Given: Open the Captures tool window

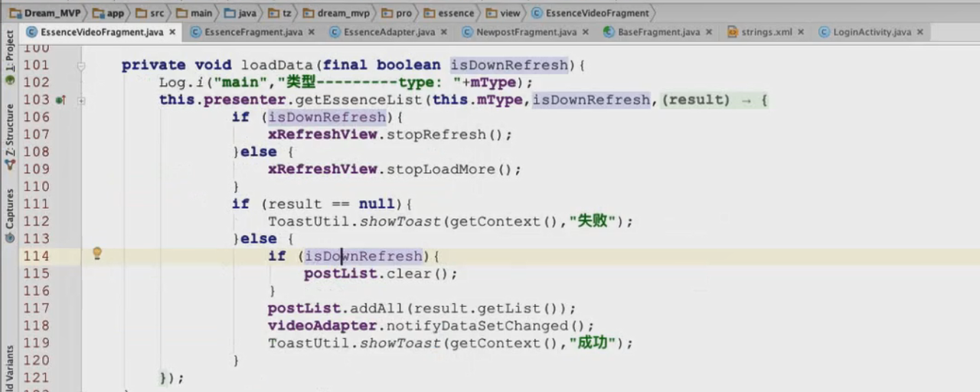Looking at the screenshot, I should click(x=9, y=215).
